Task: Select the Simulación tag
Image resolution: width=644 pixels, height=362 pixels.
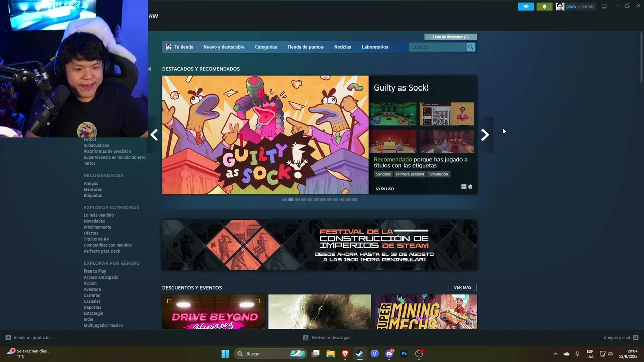Action: tap(439, 174)
